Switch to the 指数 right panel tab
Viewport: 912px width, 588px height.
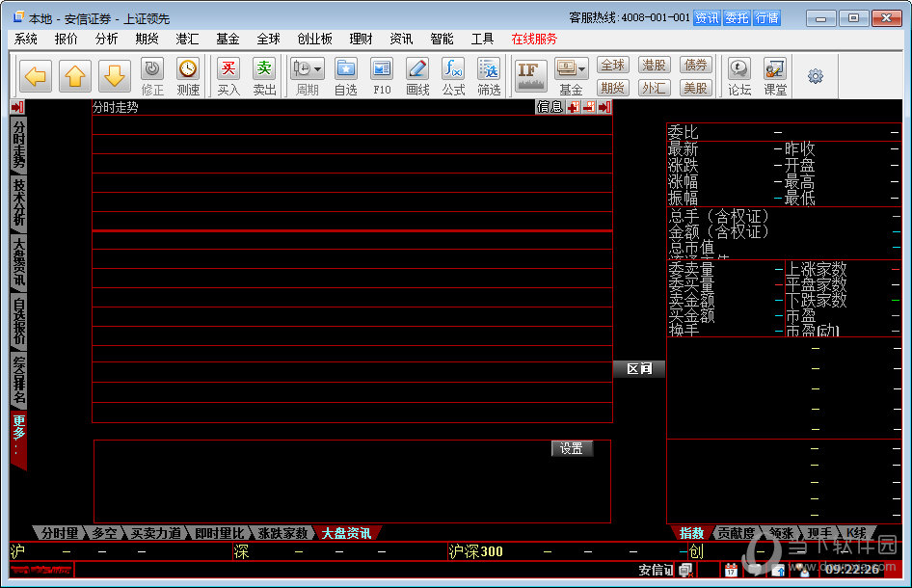click(692, 533)
